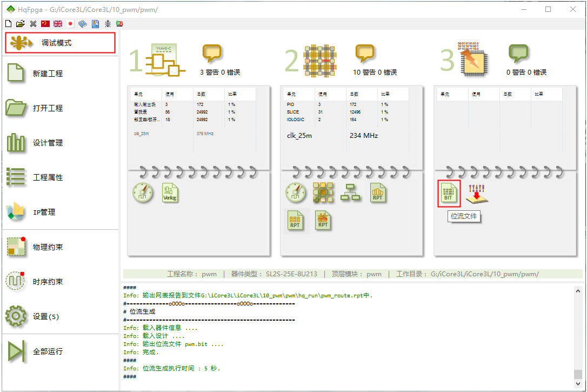The height and width of the screenshot is (392, 587).
Task: Open 工程属性 project properties
Action: point(48,177)
